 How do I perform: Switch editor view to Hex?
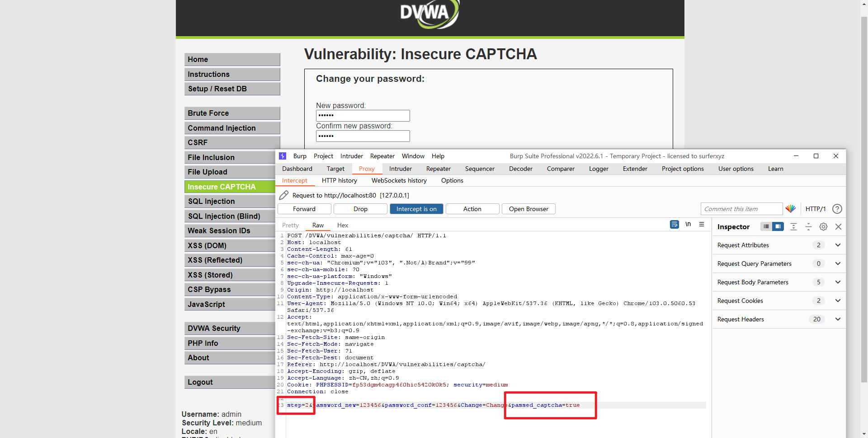(x=343, y=225)
